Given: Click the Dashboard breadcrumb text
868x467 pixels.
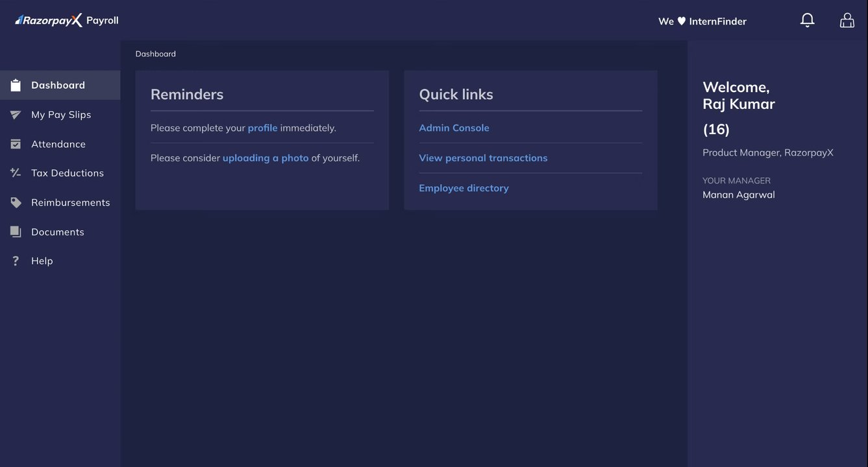Looking at the screenshot, I should [155, 54].
